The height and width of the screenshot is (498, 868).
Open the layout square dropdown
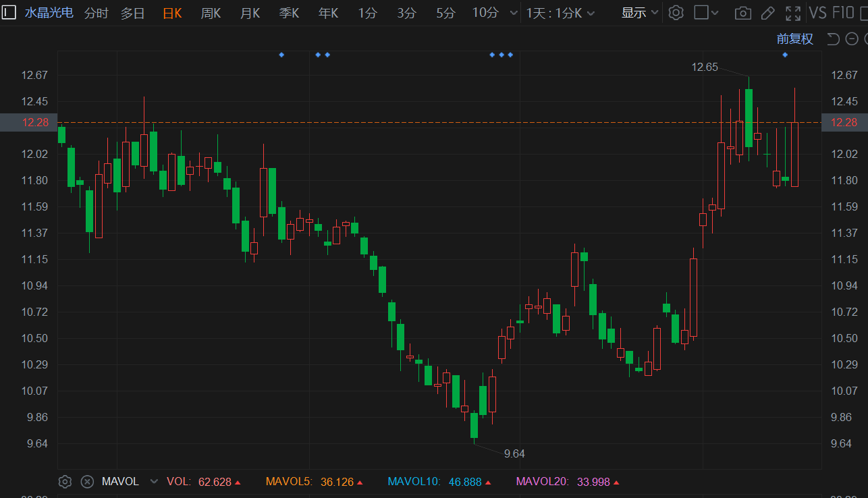(706, 13)
